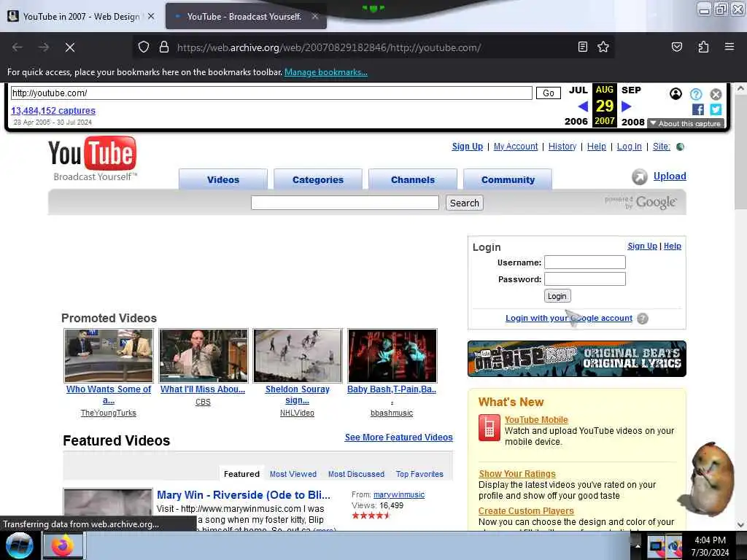Open Show Your Ratings link
Image resolution: width=747 pixels, height=560 pixels.
point(517,474)
